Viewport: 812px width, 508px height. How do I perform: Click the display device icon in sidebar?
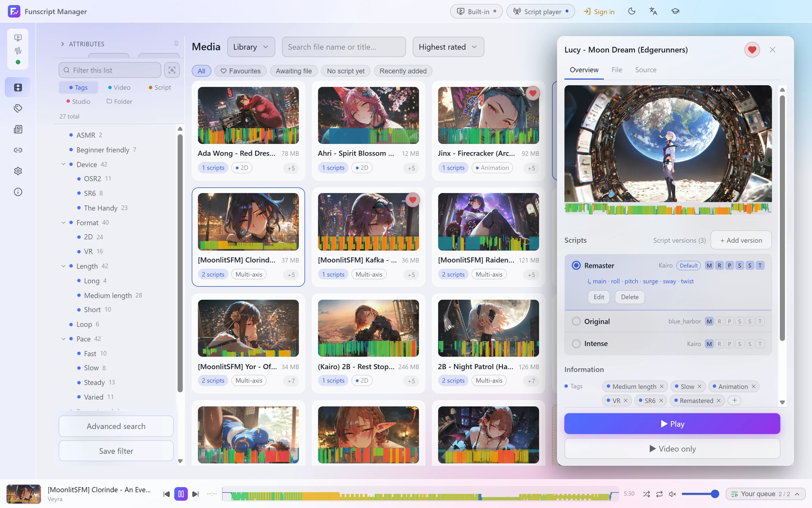pos(18,37)
